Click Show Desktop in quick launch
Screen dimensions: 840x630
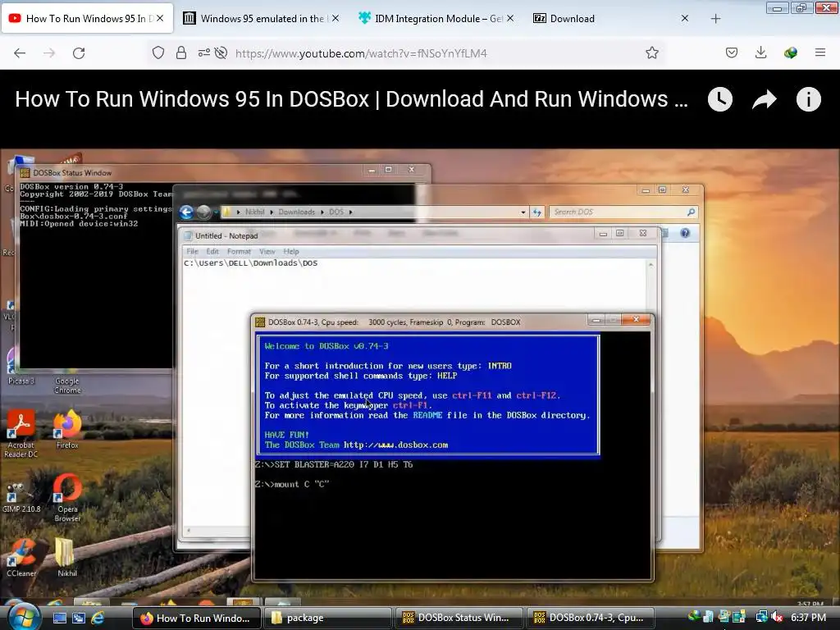(59, 618)
